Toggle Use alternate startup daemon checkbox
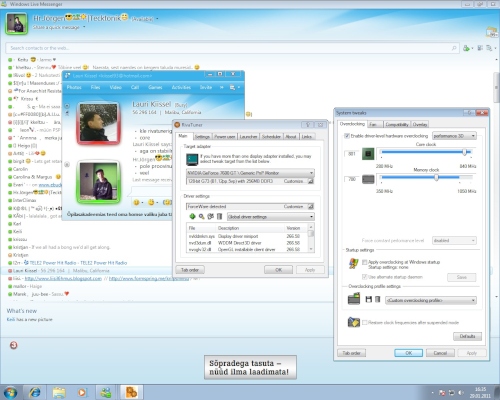500x400 pixels. (x=365, y=277)
